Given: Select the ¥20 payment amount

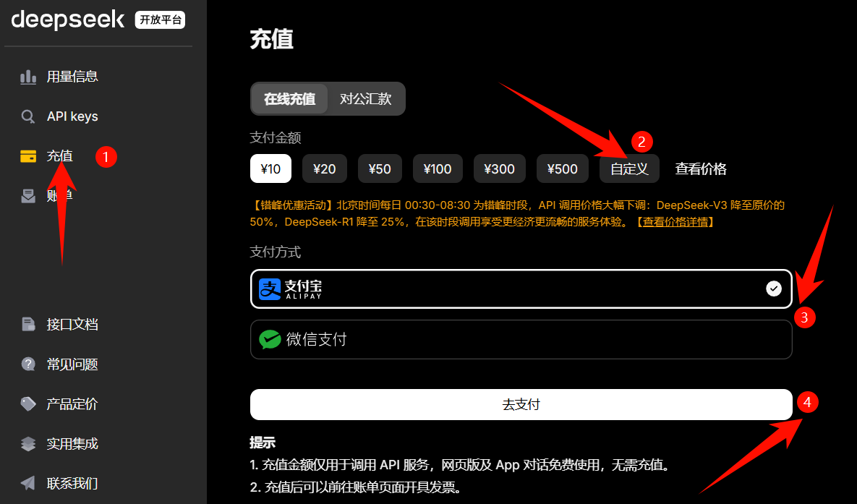Looking at the screenshot, I should (x=325, y=169).
